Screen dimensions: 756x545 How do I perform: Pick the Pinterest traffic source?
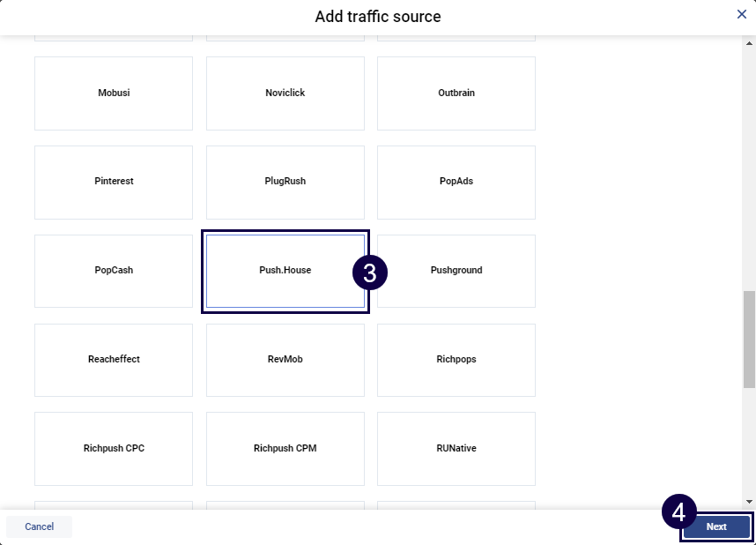click(x=114, y=182)
